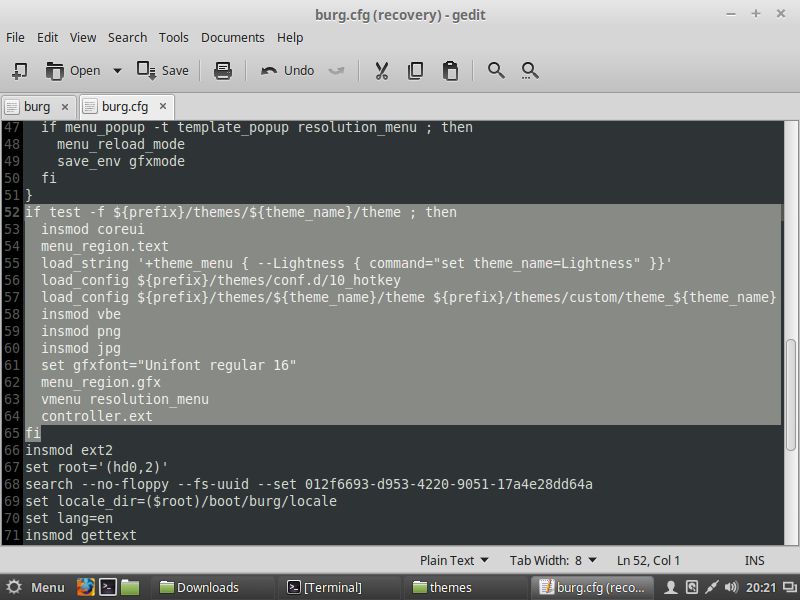Select the burg.cfg tab
800x600 pixels.
[x=125, y=107]
